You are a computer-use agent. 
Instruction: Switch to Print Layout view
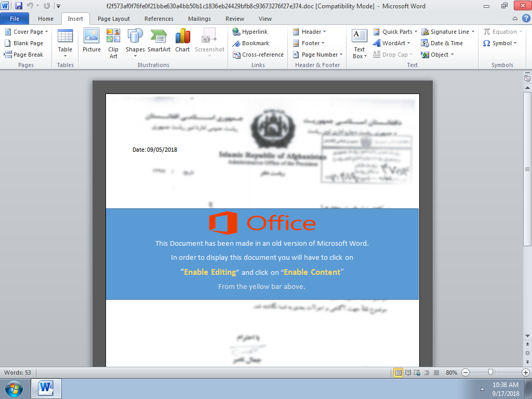(x=398, y=373)
